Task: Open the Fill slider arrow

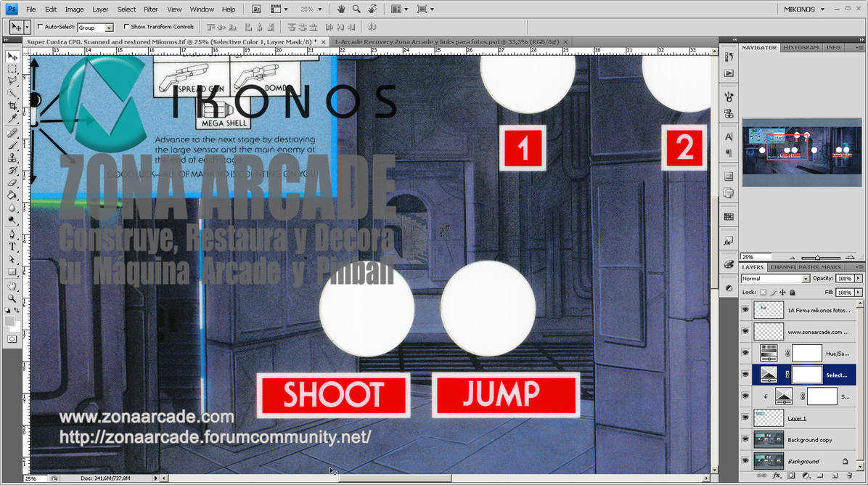Action: point(859,293)
